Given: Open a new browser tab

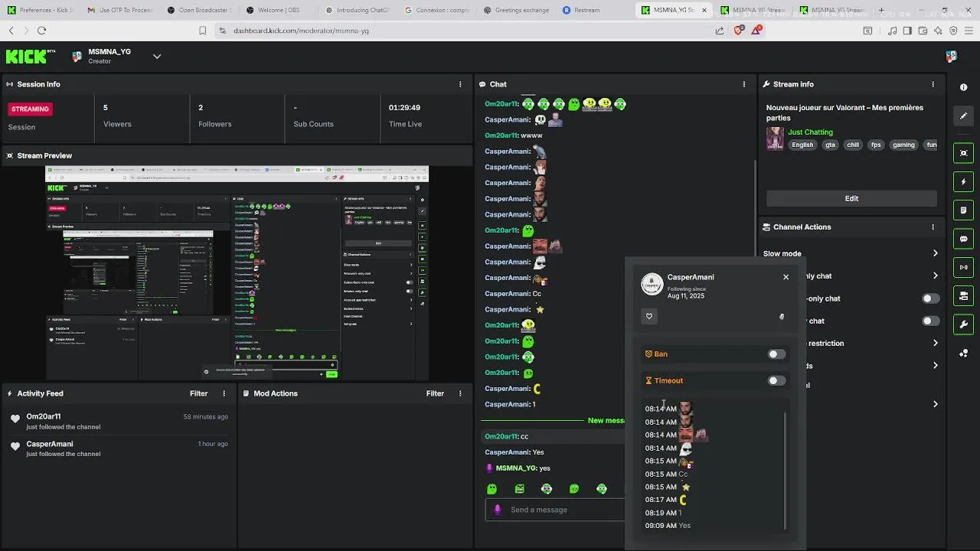Looking at the screenshot, I should point(881,11).
